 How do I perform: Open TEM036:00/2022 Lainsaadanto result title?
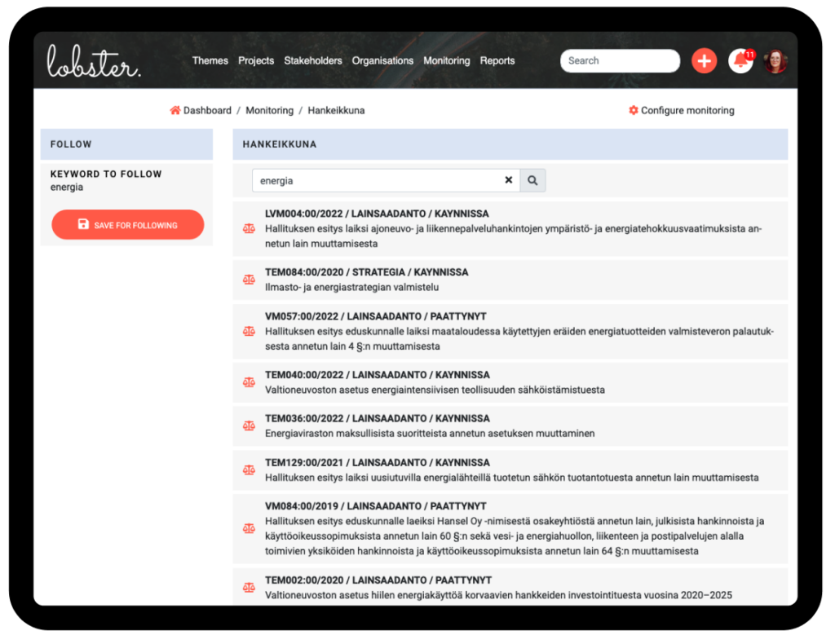pos(378,418)
